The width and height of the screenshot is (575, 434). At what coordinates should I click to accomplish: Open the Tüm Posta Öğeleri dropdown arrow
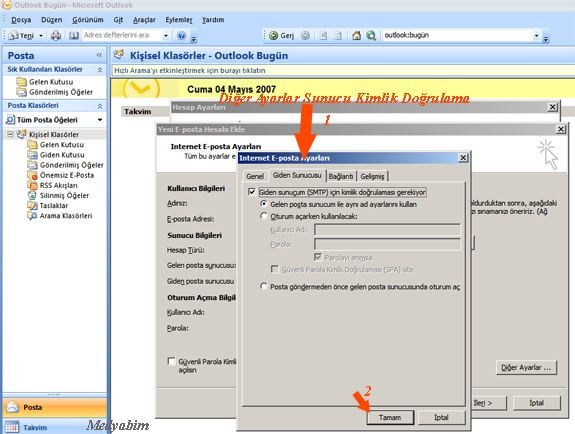click(x=100, y=120)
